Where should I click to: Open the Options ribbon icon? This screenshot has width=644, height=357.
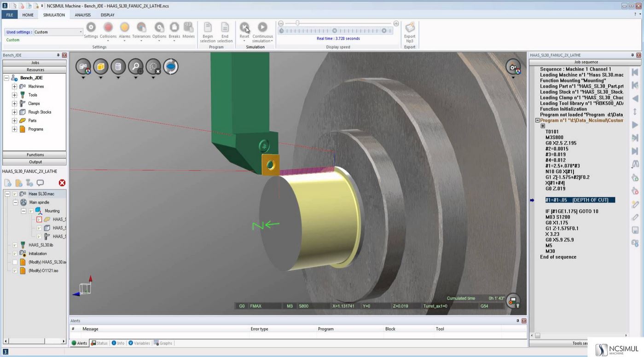[159, 28]
